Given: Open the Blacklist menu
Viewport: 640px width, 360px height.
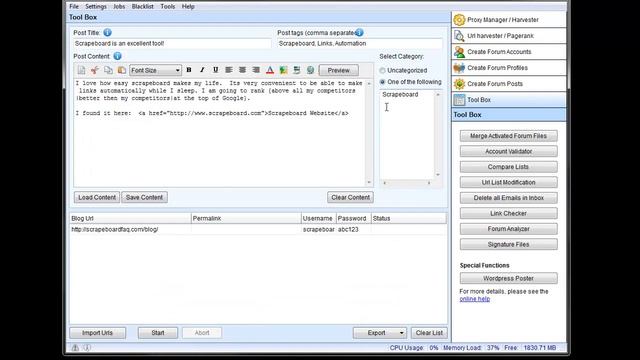Looking at the screenshot, I should [x=142, y=7].
